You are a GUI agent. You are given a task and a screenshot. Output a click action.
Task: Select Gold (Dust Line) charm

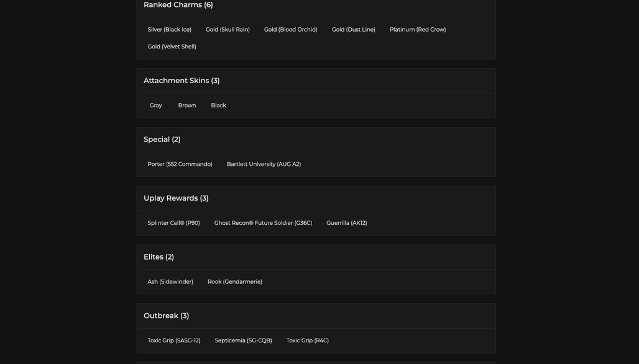[x=353, y=29]
